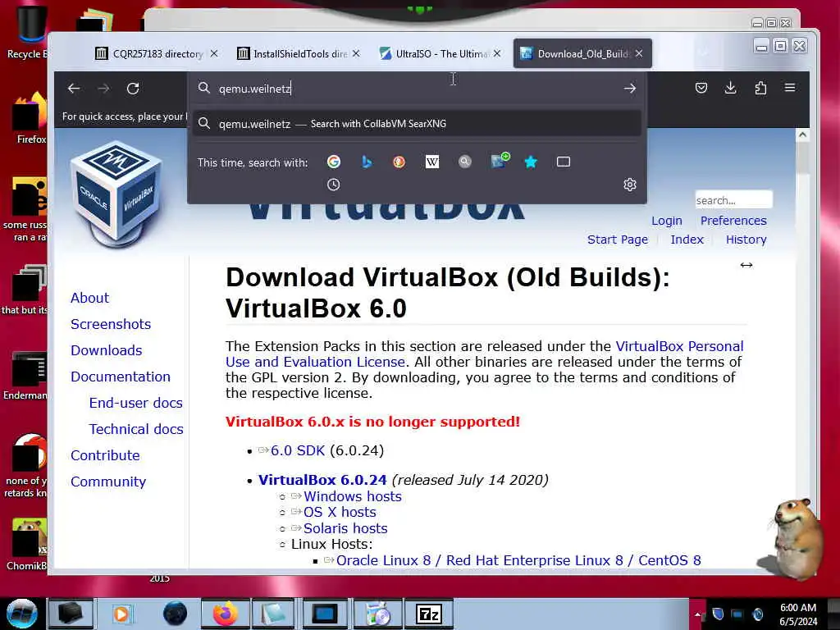This screenshot has width=840, height=630.
Task: Open the VirtualBox 6.0.24 link
Action: coord(322,479)
